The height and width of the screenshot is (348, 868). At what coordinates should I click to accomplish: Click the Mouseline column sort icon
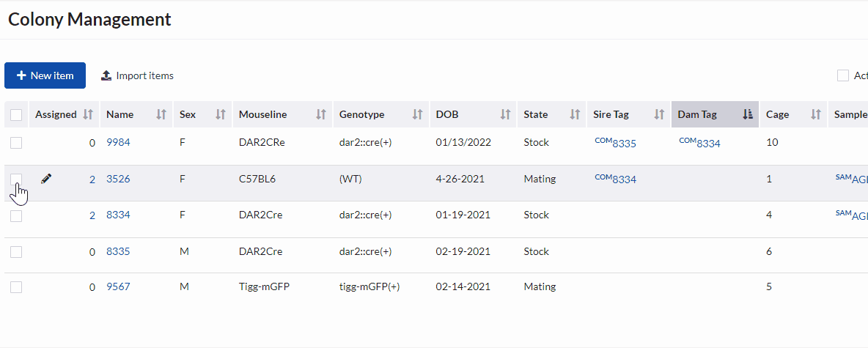[320, 114]
